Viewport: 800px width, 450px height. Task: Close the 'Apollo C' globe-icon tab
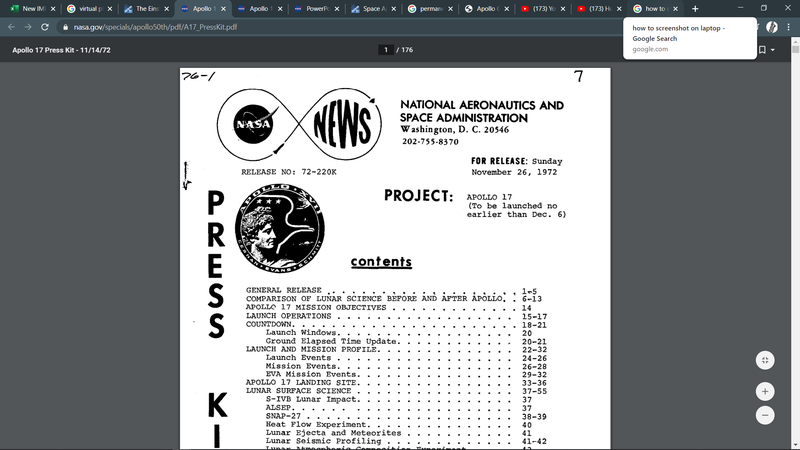(507, 9)
